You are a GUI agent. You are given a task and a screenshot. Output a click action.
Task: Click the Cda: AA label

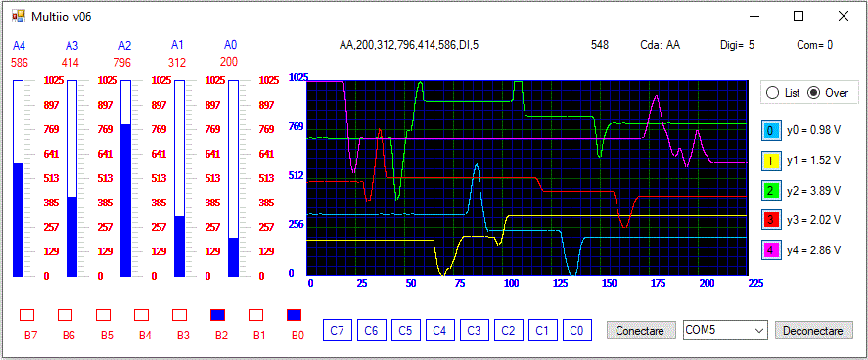[660, 45]
